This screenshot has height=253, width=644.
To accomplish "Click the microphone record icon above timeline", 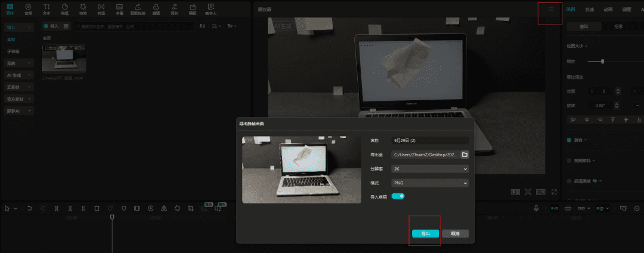I will tap(537, 208).
